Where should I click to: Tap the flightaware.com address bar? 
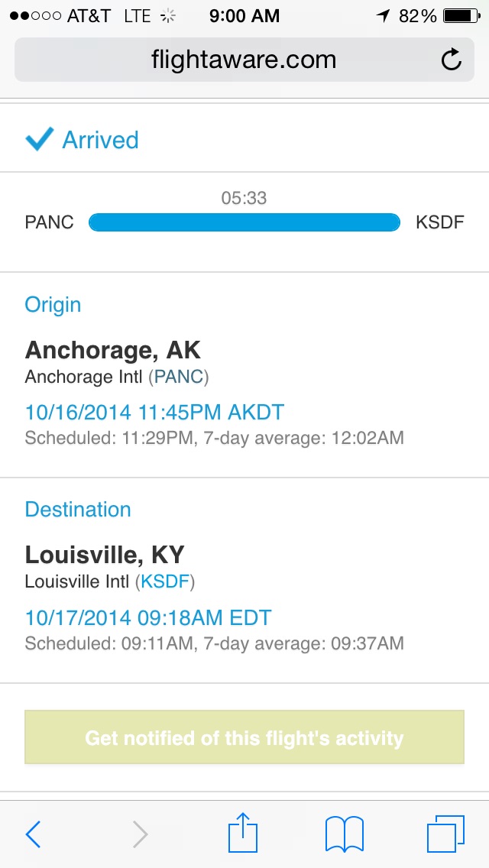tap(244, 60)
